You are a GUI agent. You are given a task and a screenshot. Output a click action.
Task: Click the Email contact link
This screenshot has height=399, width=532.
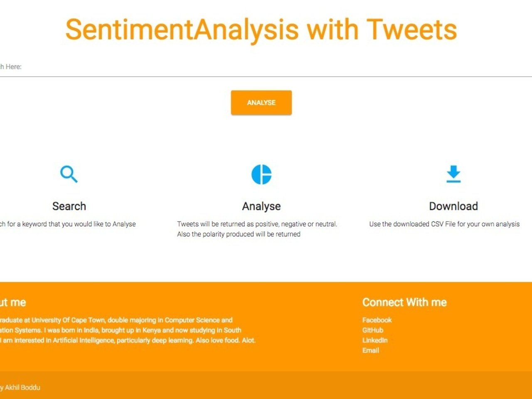click(x=371, y=350)
